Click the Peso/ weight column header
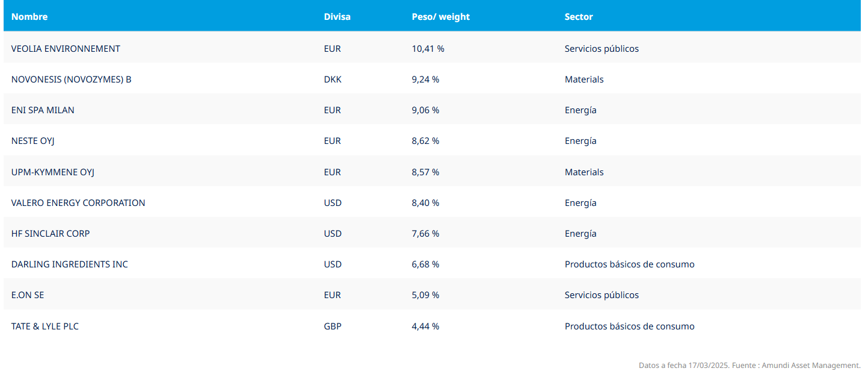 point(440,17)
